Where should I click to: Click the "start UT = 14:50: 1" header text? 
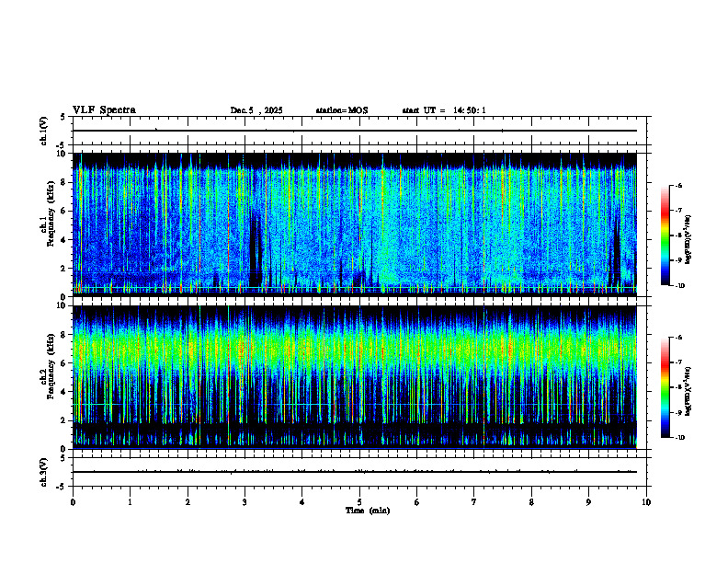(x=444, y=110)
